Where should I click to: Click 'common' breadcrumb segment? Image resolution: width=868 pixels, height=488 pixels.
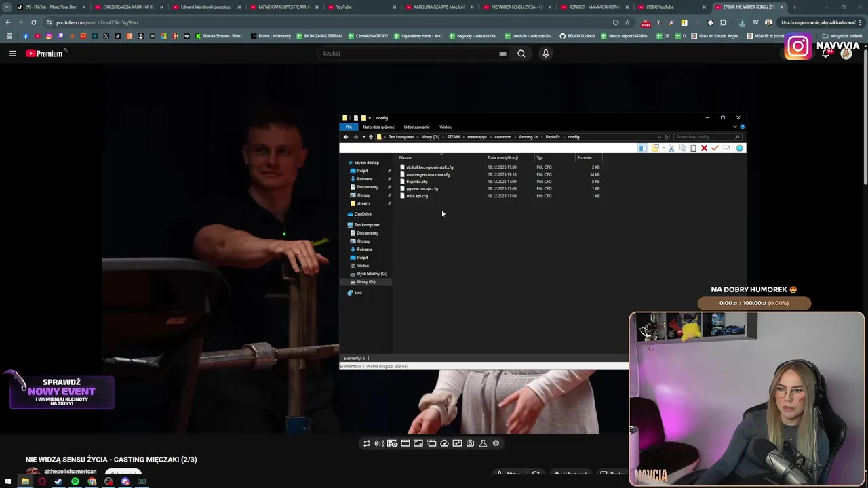(x=502, y=137)
